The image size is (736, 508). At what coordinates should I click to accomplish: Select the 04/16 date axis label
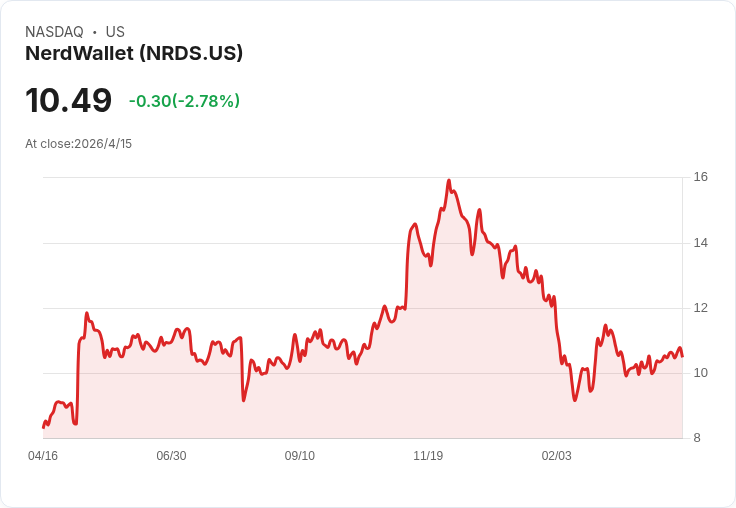(43, 455)
